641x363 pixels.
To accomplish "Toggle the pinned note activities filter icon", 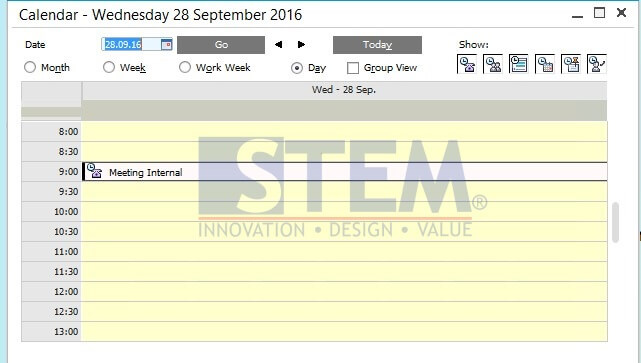I will tap(571, 64).
